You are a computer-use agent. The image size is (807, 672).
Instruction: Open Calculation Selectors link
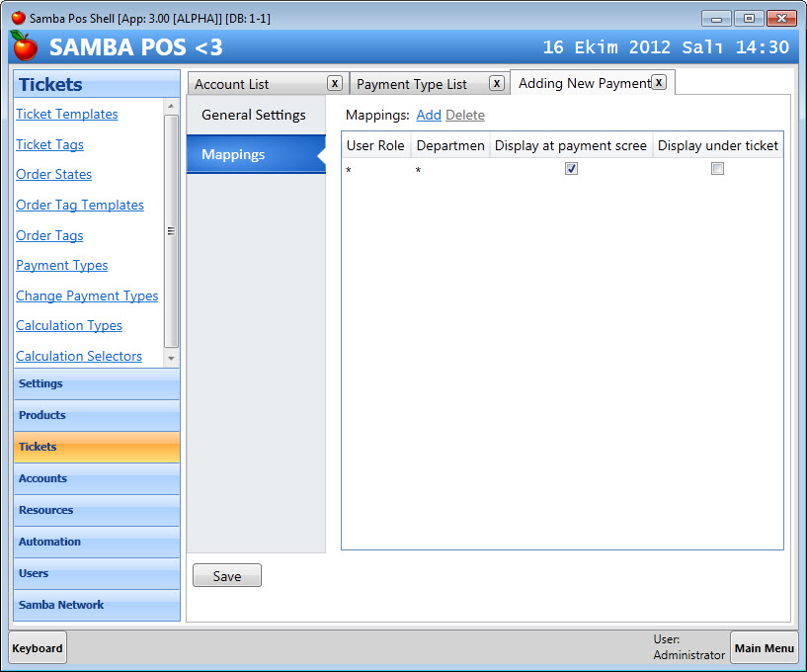(79, 356)
